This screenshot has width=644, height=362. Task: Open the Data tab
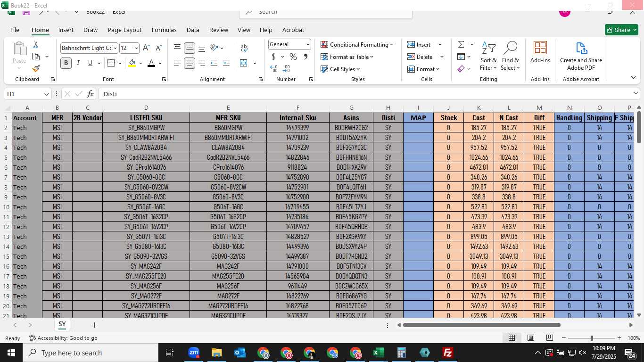193,30
